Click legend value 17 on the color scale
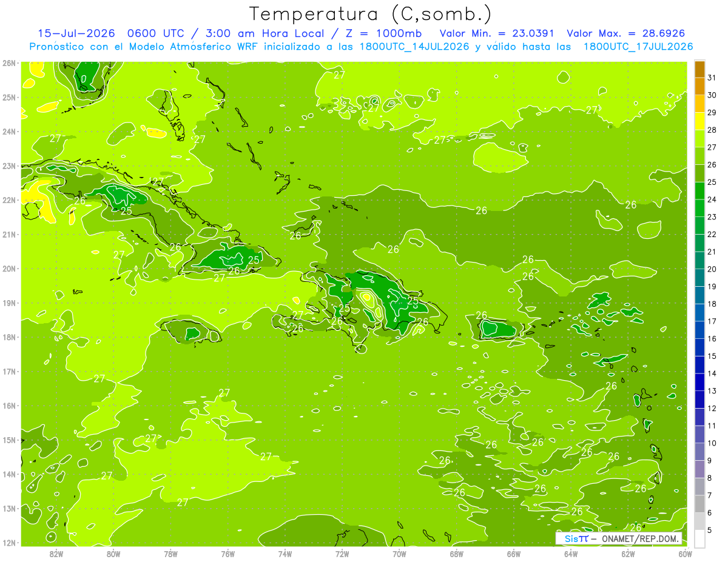The width and height of the screenshot is (728, 562). 712,321
